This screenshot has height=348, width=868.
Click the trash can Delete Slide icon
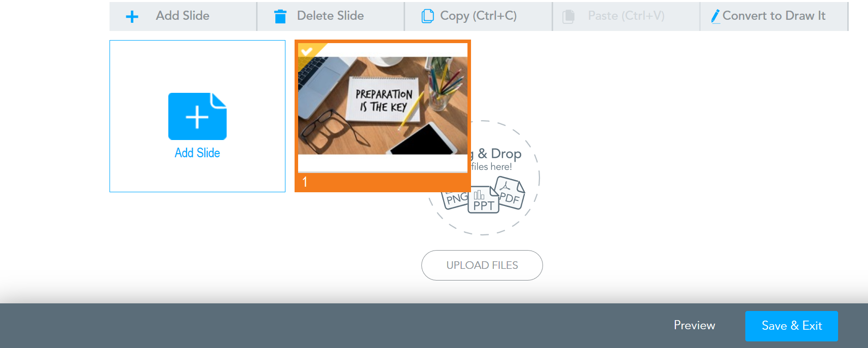coord(280,17)
